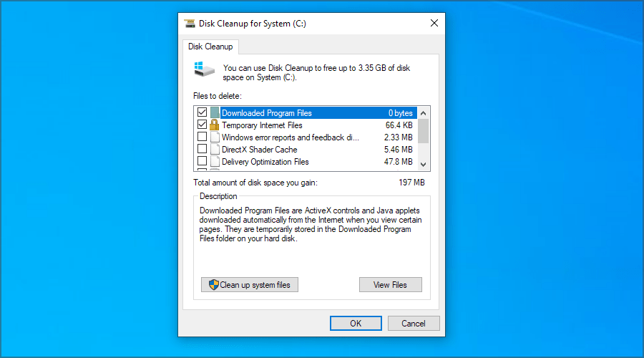
Task: Select the DirectX Shader Cache row text
Action: click(x=259, y=150)
